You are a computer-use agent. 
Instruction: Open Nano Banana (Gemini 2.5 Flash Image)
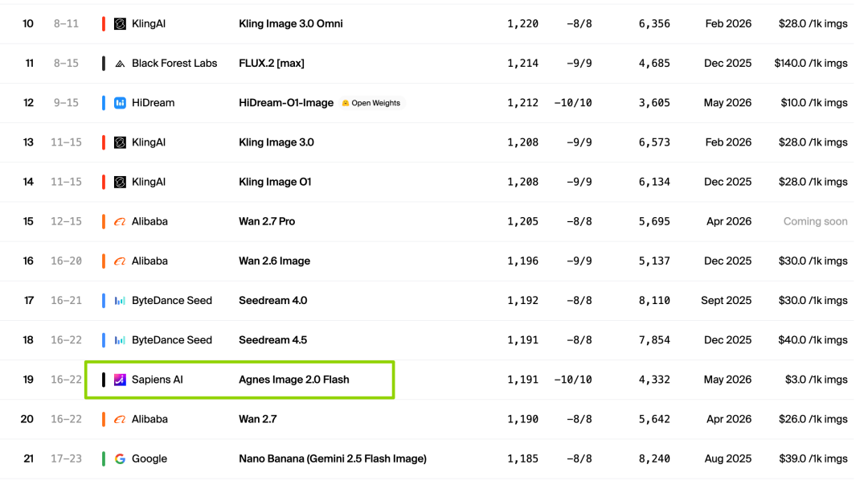coord(333,459)
